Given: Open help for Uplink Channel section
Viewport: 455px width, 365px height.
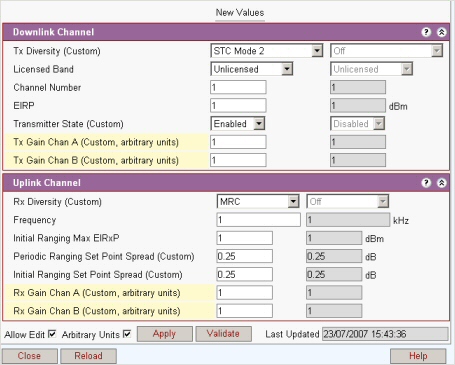Looking at the screenshot, I should (426, 183).
